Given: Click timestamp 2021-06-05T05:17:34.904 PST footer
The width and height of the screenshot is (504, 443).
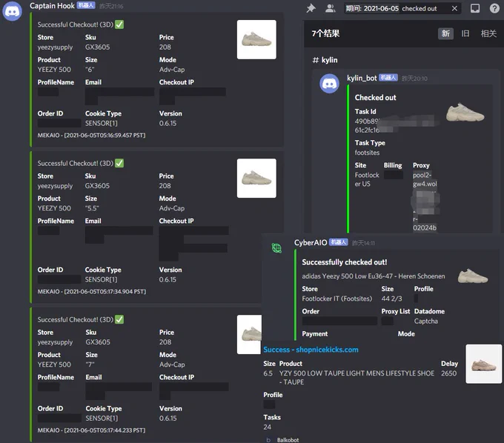Looking at the screenshot, I should click(x=92, y=291).
